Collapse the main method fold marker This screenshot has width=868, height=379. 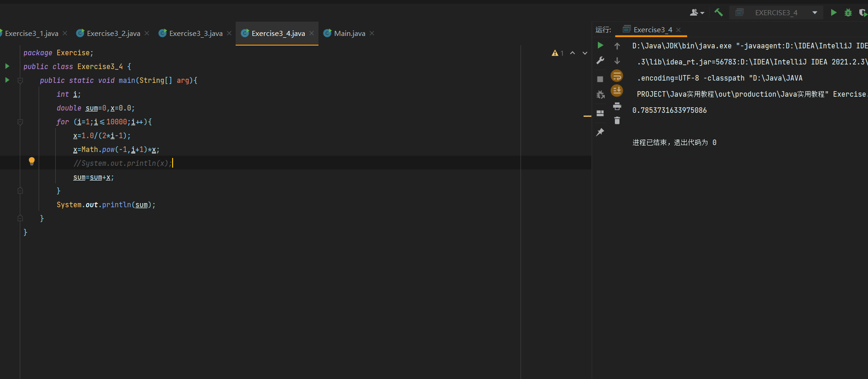click(20, 81)
